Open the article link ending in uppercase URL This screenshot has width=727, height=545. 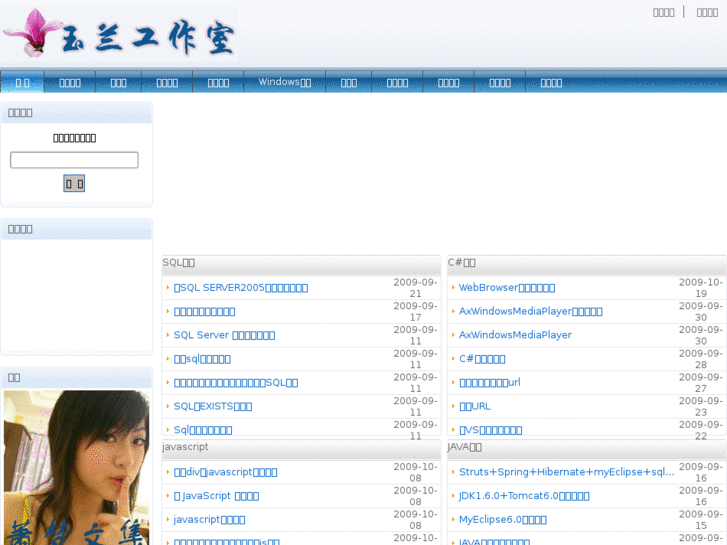[x=474, y=406]
